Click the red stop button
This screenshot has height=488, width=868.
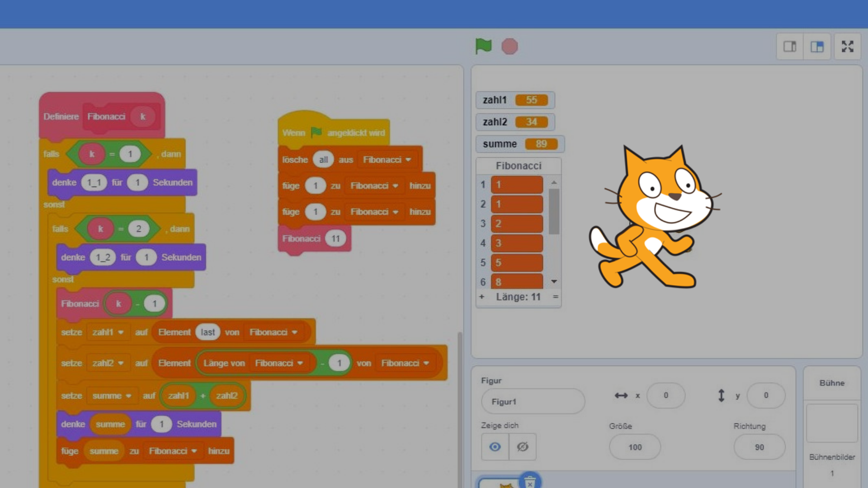point(509,47)
